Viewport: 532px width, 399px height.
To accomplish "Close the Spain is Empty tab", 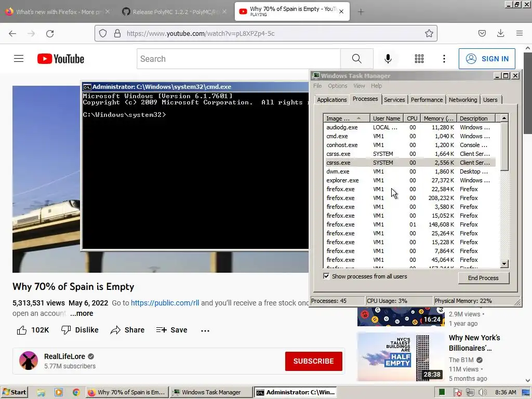I will pos(341,11).
